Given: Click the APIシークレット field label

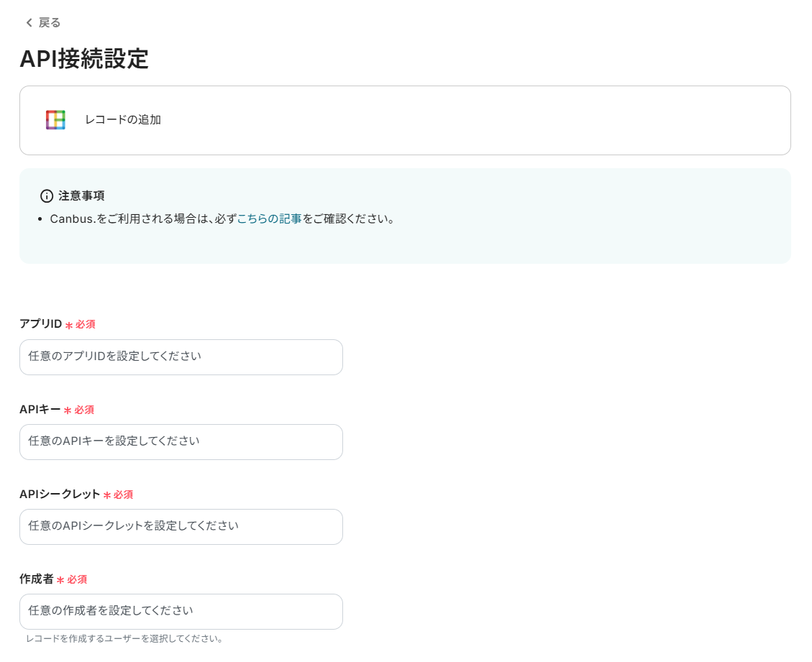Looking at the screenshot, I should (60, 494).
